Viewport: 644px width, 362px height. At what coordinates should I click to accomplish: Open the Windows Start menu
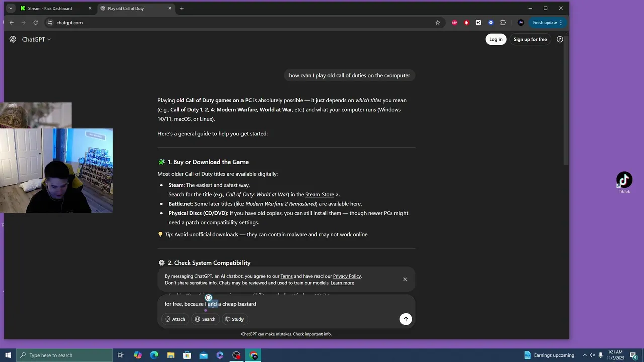[8, 355]
